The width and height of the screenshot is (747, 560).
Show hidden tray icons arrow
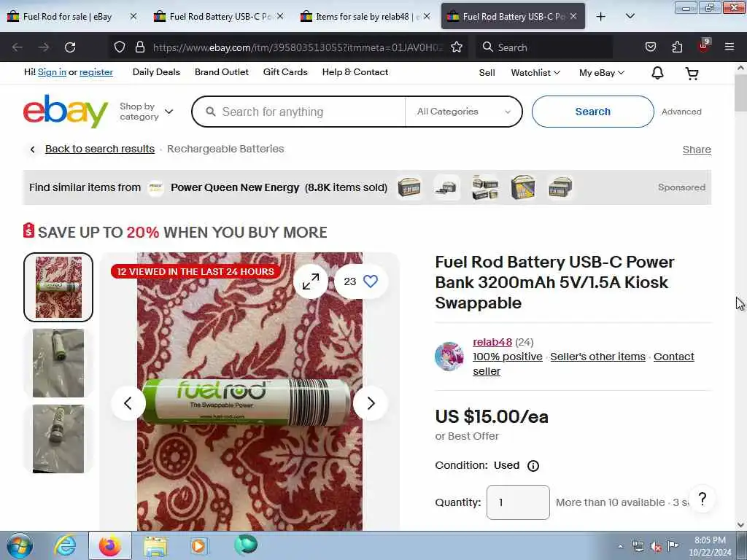tap(620, 546)
